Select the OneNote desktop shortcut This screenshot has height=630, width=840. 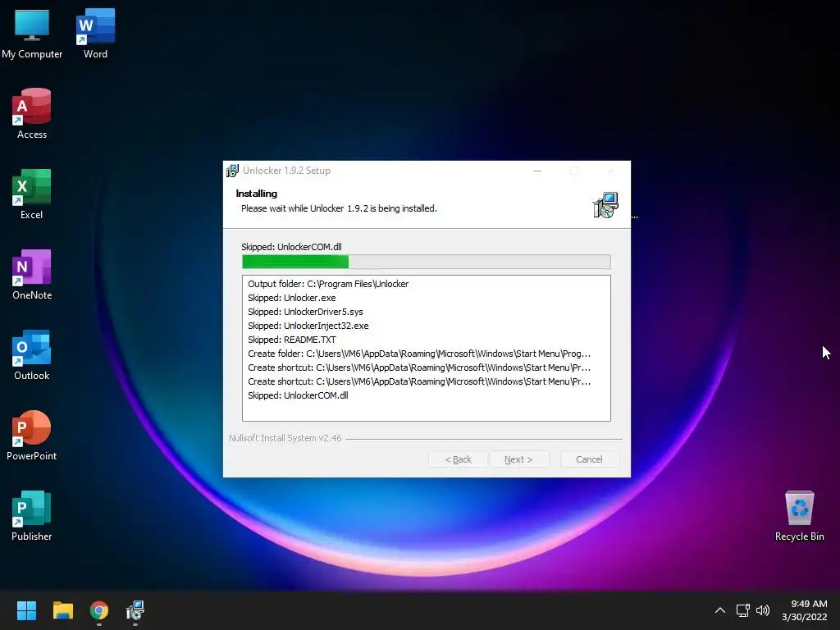[x=32, y=274]
